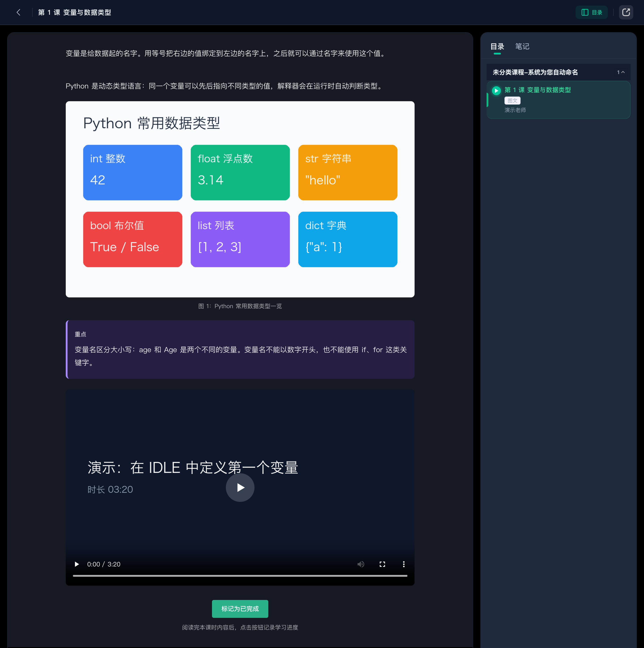The height and width of the screenshot is (648, 644).
Task: Select the 目录 tab in side panel
Action: [497, 46]
